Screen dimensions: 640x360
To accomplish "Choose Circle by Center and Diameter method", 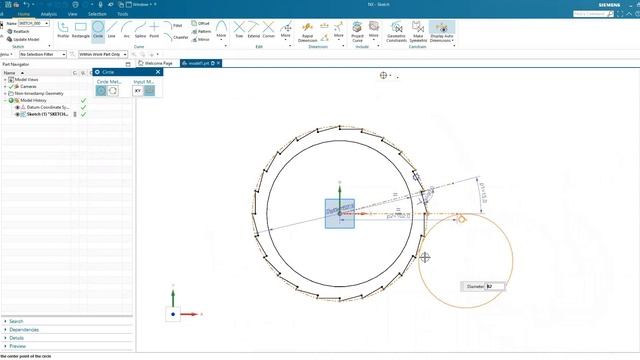I will pos(101,91).
